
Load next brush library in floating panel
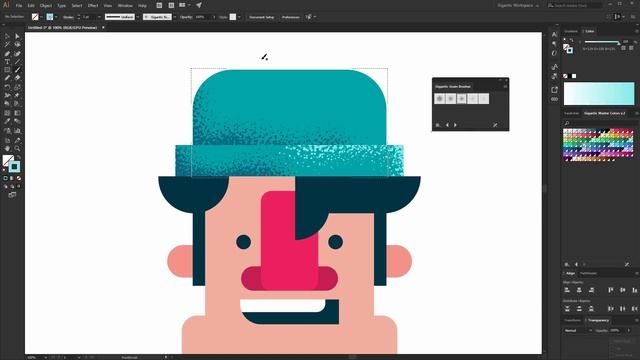(x=456, y=125)
